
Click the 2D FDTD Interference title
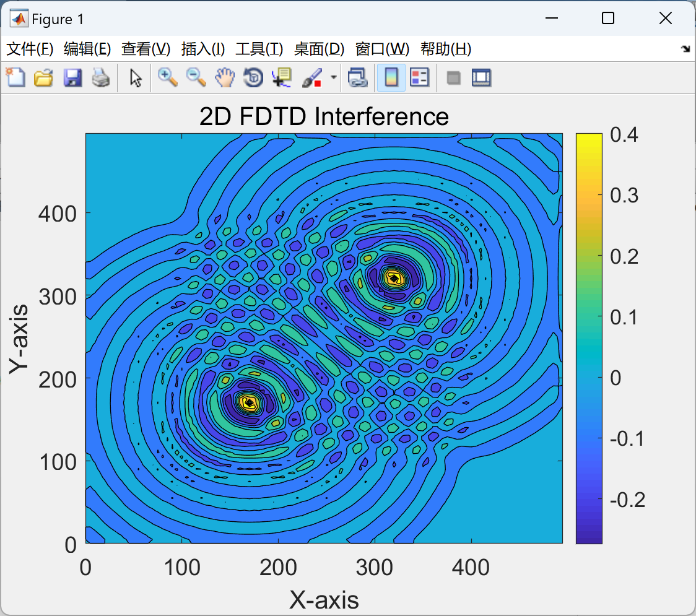[324, 117]
